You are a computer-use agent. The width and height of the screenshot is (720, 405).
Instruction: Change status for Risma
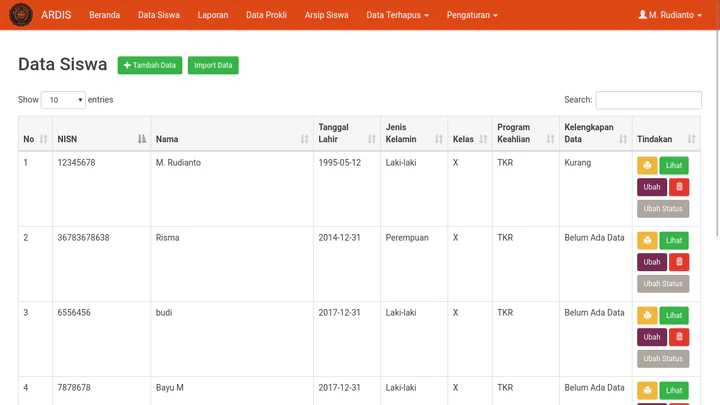(x=663, y=283)
